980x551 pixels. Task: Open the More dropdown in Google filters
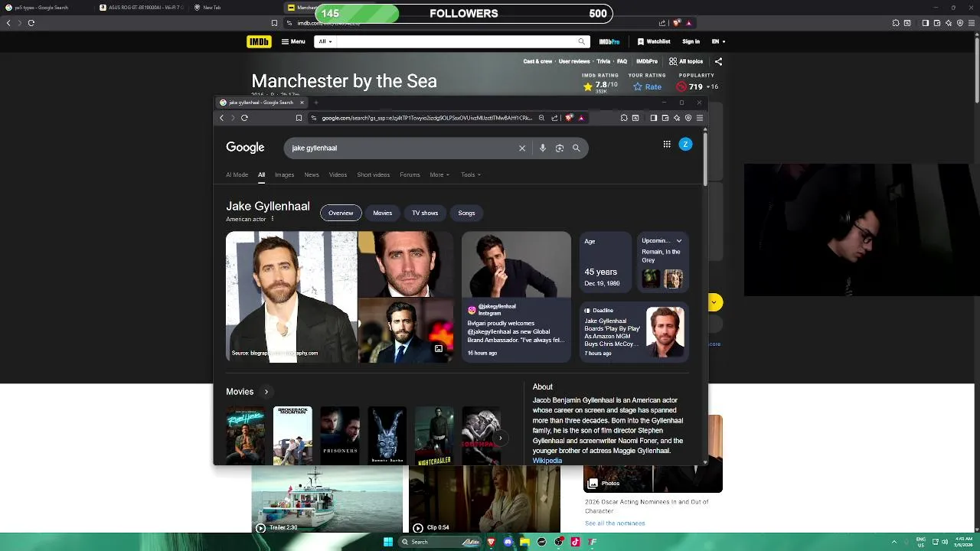coord(439,174)
